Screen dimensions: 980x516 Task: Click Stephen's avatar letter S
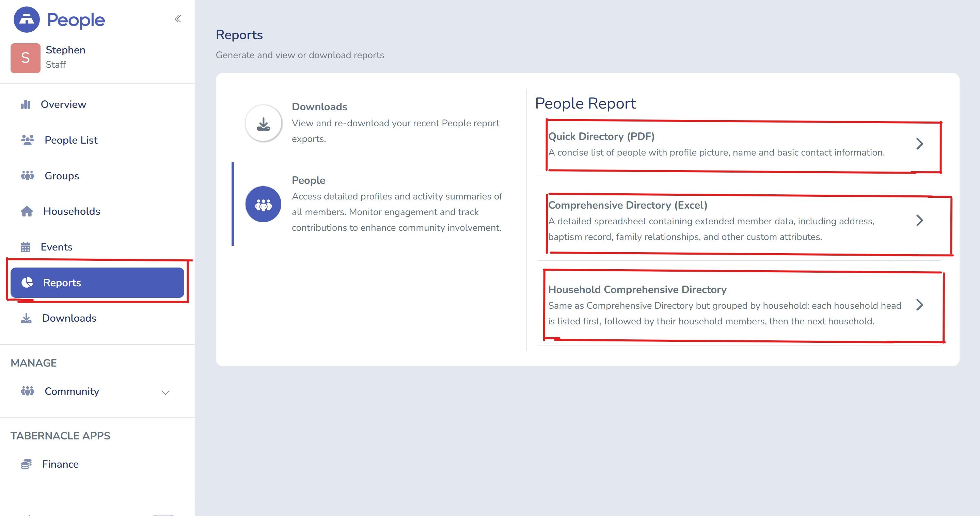[26, 58]
